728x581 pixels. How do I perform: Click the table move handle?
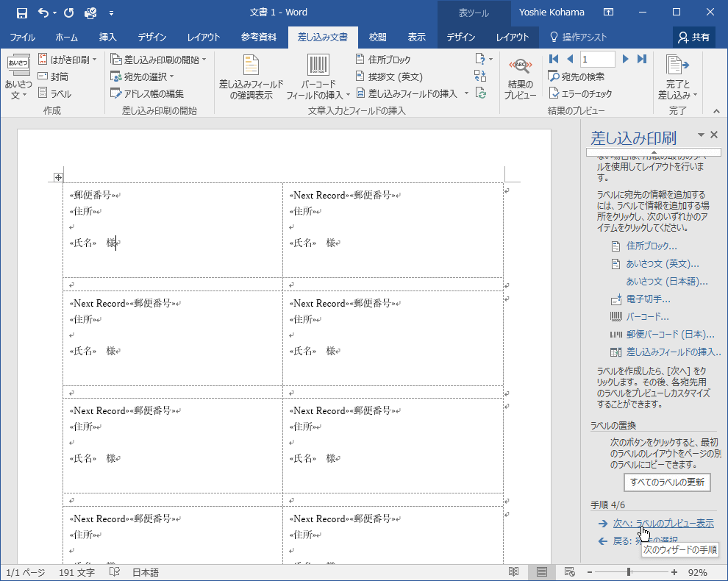pyautogui.click(x=58, y=177)
